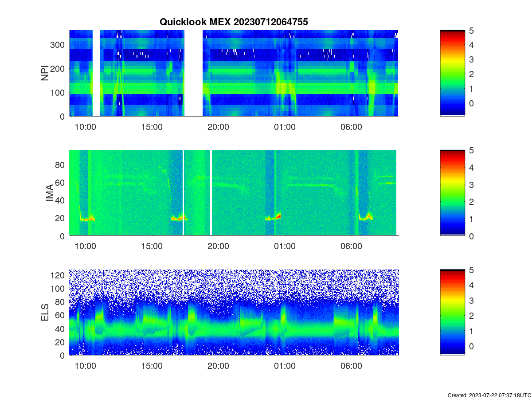Click the "20:00" time tick under the ELS panel

click(219, 366)
